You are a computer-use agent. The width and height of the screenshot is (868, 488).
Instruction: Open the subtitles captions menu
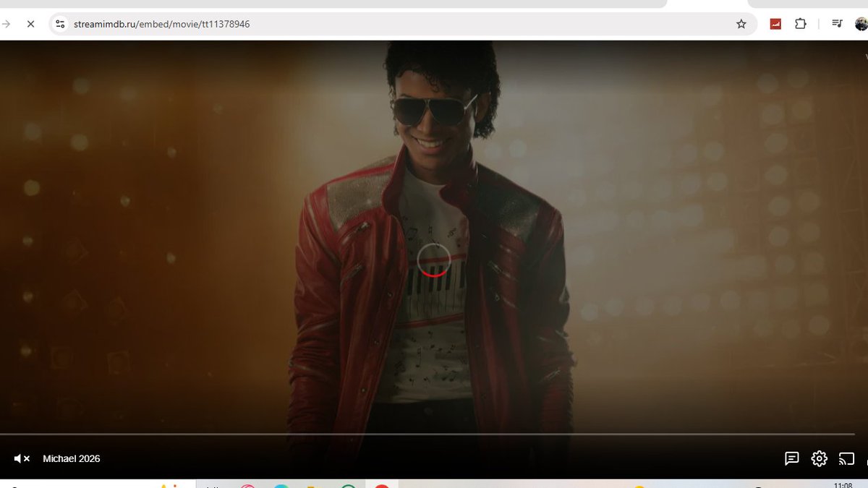click(791, 458)
